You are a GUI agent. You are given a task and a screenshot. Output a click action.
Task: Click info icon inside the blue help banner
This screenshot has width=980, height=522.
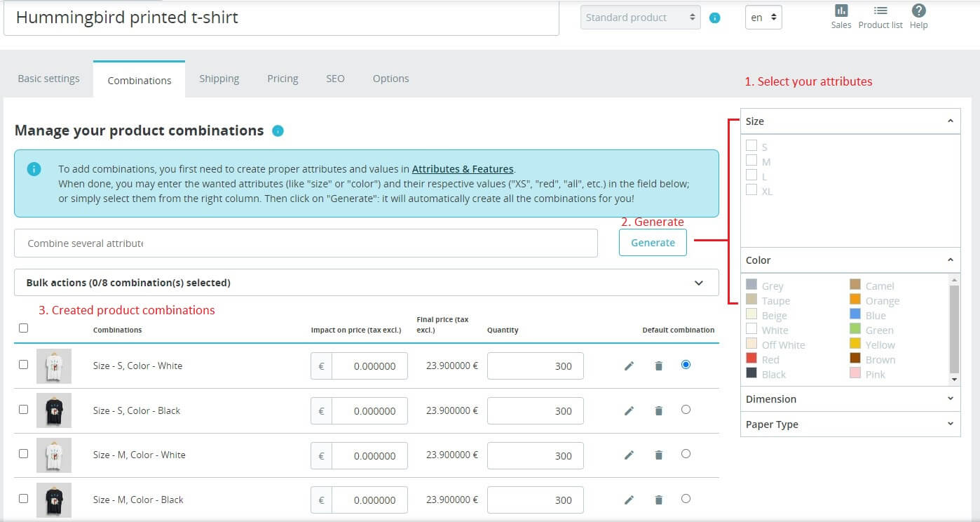(34, 169)
